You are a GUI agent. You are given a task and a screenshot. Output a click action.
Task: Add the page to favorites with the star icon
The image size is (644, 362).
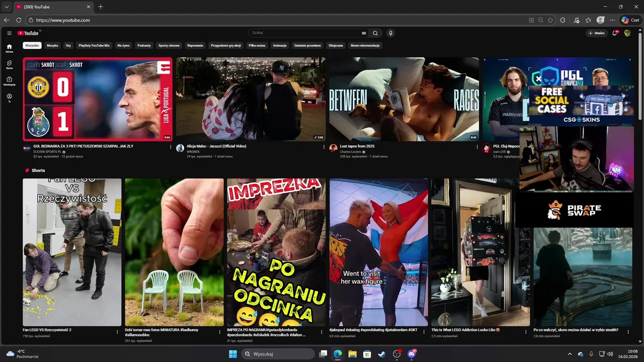click(550, 20)
